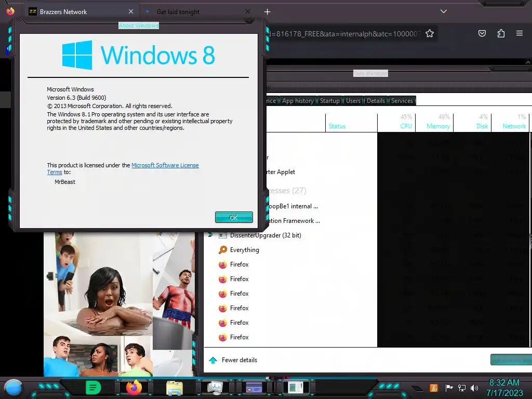The image size is (532, 399).
Task: Close the Get laid tonight tab
Action: (x=248, y=11)
